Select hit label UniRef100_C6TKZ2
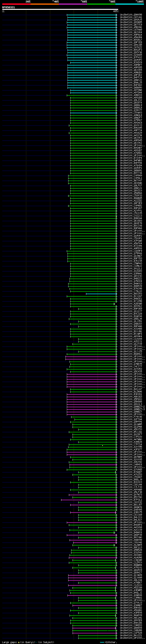146x644 pixels. click(131, 47)
